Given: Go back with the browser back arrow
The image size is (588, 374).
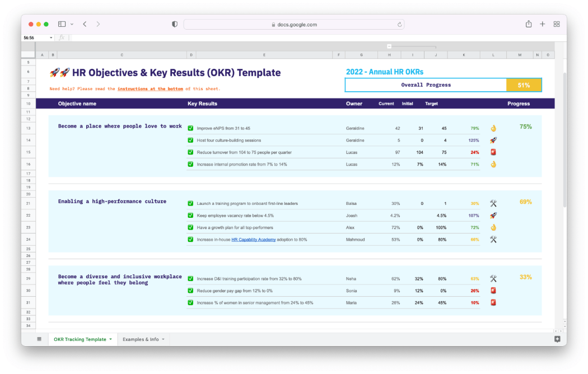Looking at the screenshot, I should [85, 24].
